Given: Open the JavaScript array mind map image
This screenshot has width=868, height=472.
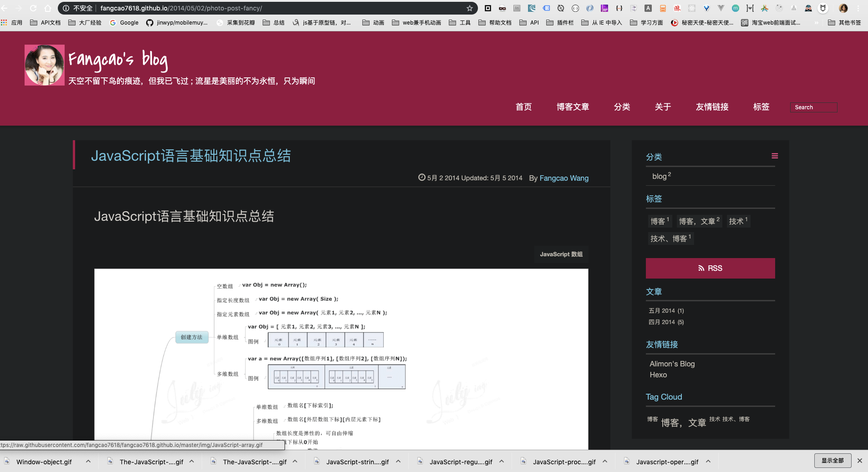Looking at the screenshot, I should click(341, 359).
